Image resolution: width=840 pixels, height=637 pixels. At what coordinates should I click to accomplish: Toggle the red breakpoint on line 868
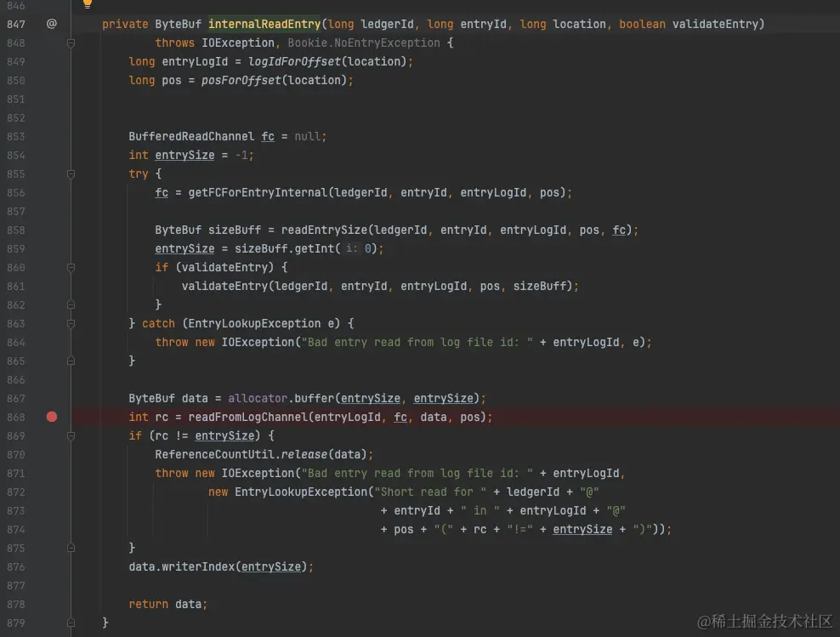point(51,417)
